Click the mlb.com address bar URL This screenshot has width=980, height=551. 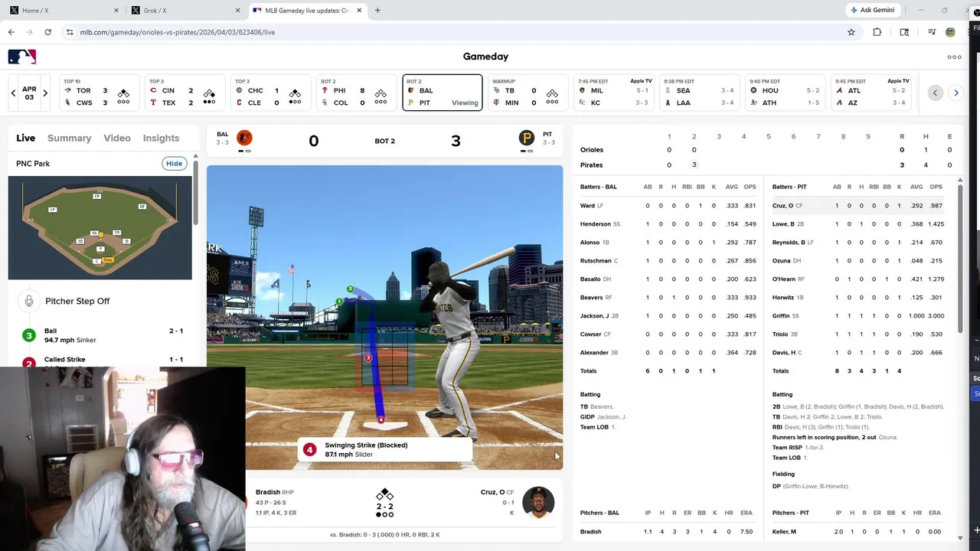(x=178, y=32)
